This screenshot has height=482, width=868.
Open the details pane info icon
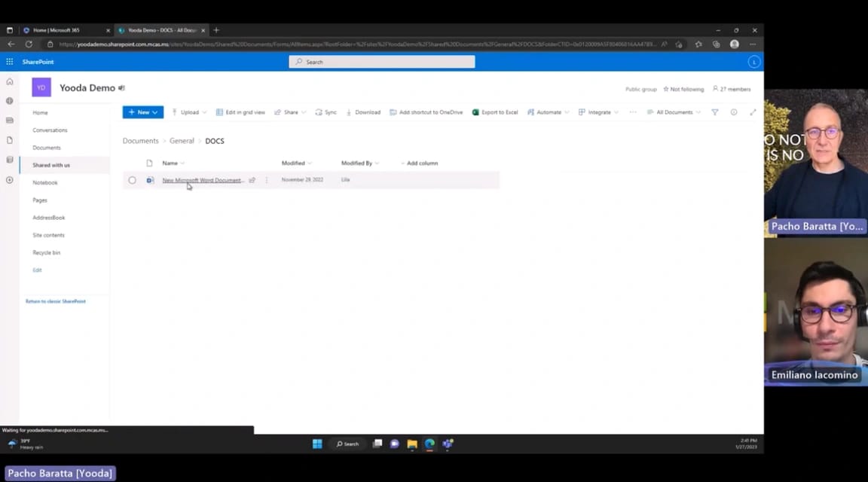coord(734,112)
